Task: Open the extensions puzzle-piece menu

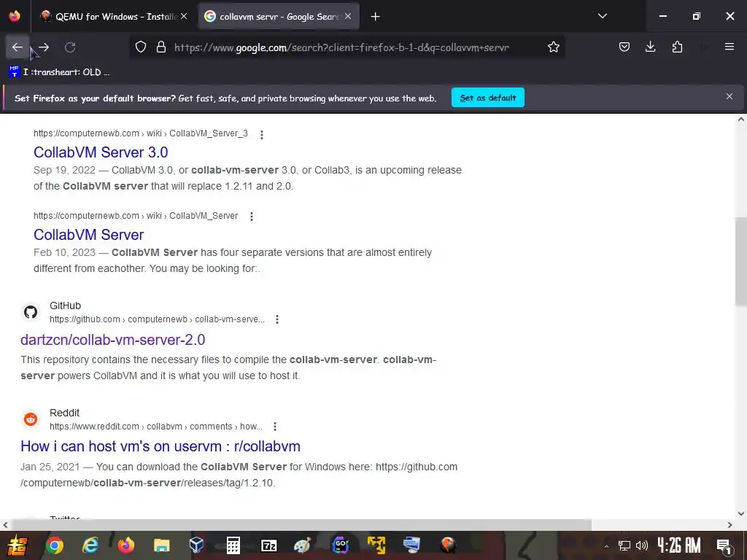Action: (x=677, y=47)
